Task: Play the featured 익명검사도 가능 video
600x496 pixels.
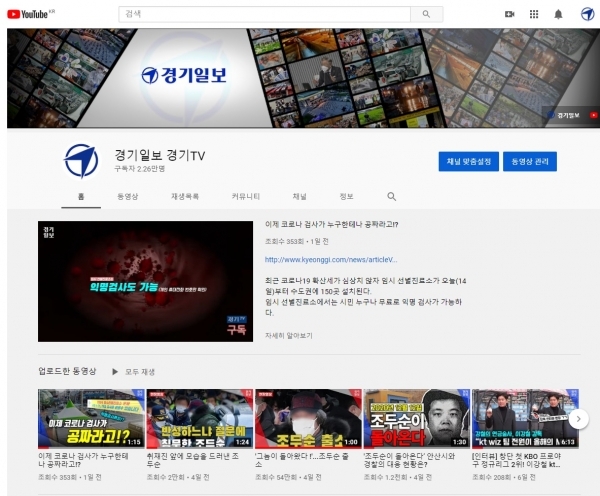Action: click(x=145, y=281)
